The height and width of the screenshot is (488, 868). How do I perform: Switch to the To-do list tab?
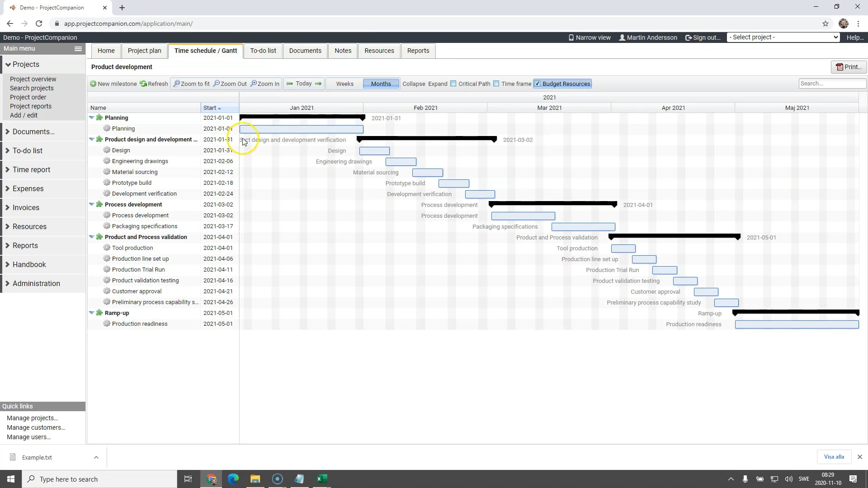[x=263, y=51]
